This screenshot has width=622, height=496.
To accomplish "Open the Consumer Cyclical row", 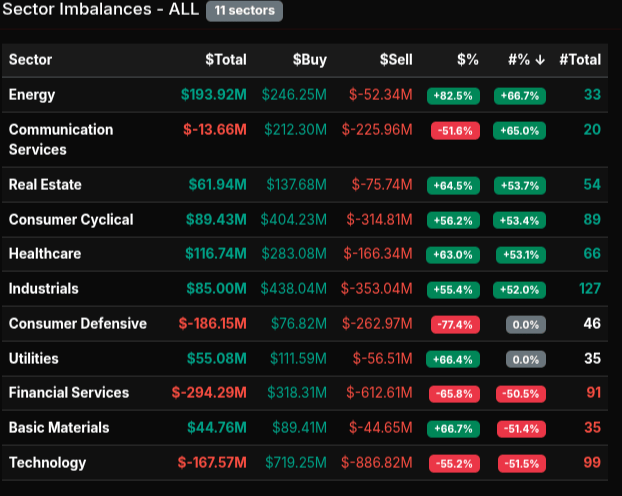I will click(x=71, y=220).
